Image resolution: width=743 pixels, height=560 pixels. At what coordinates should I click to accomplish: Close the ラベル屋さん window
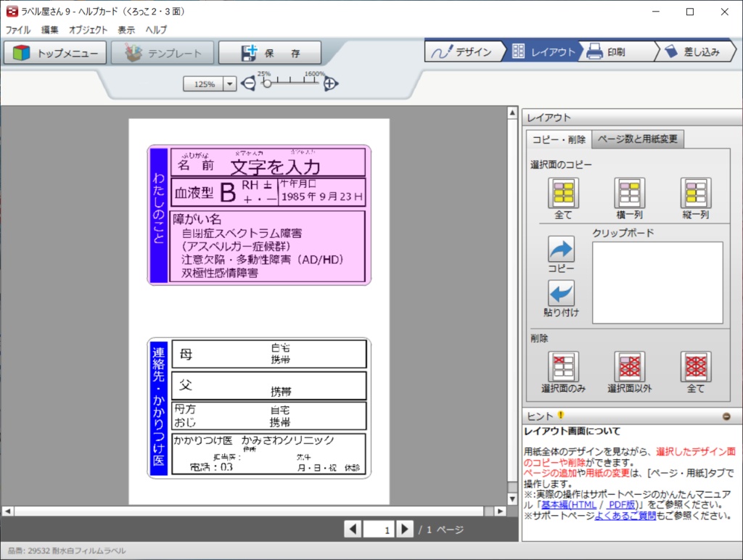(x=725, y=12)
